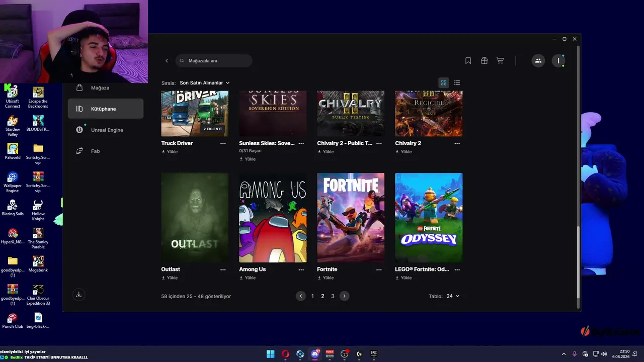Click Yükle under Among Us
The height and width of the screenshot is (362, 644).
tap(248, 278)
